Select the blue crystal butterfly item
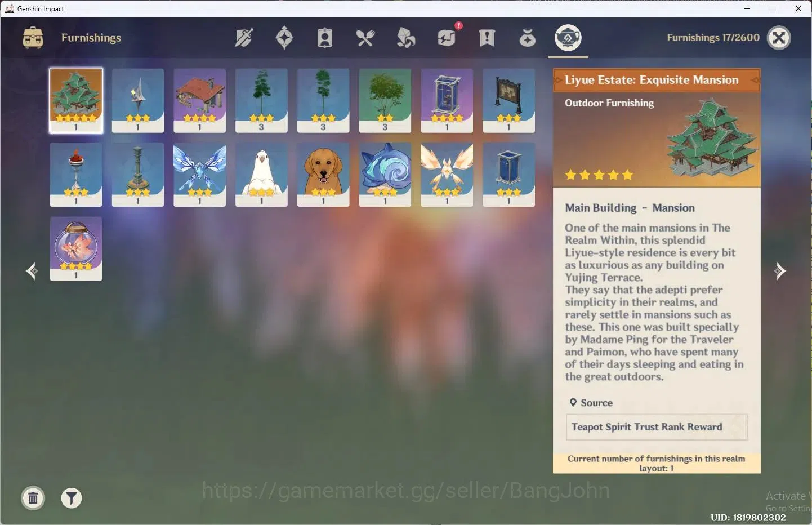812x525 pixels. click(199, 174)
